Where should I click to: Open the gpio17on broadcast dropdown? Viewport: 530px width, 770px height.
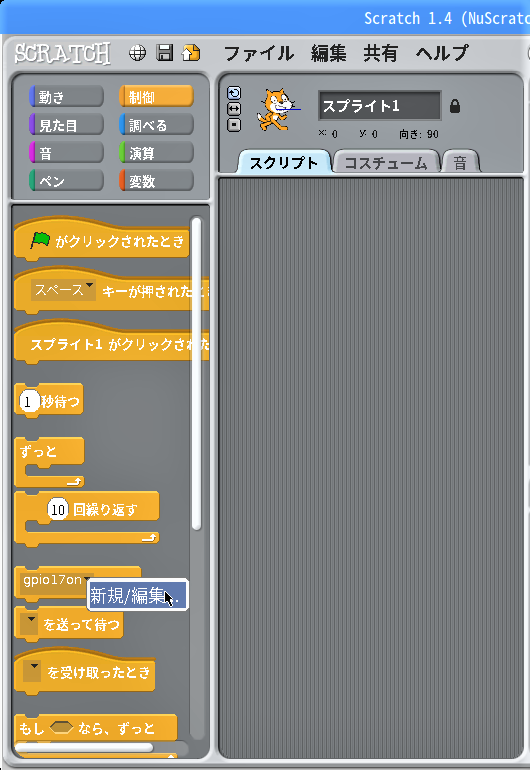coord(57,580)
